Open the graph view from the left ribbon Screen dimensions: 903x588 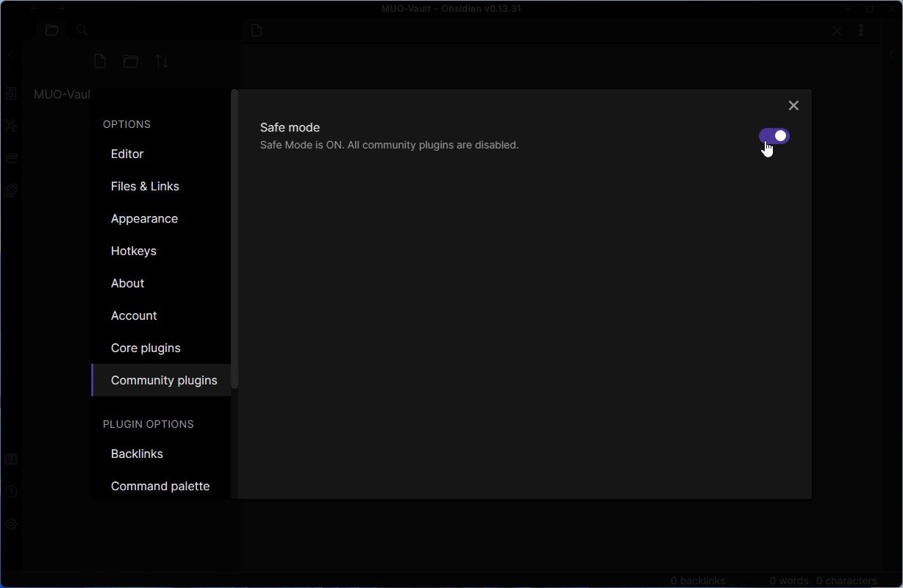point(11,126)
